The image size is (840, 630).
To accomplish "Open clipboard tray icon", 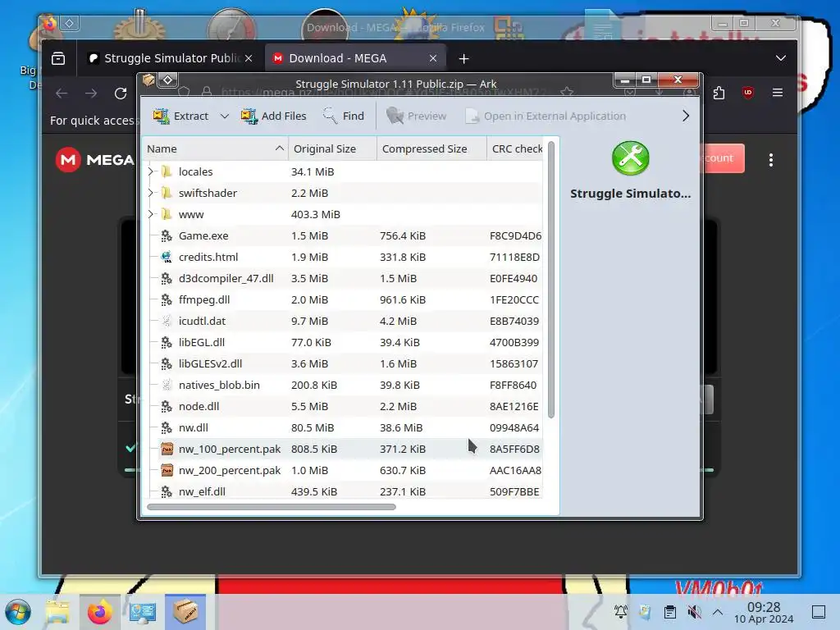I will click(669, 611).
